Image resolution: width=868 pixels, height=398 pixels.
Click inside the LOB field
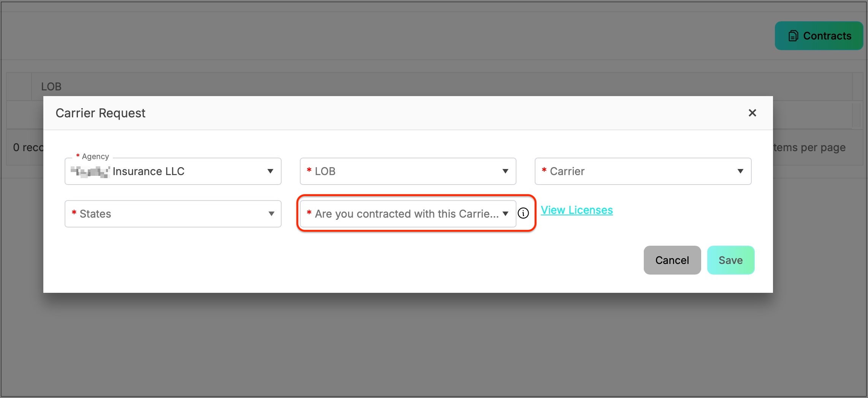coord(408,171)
